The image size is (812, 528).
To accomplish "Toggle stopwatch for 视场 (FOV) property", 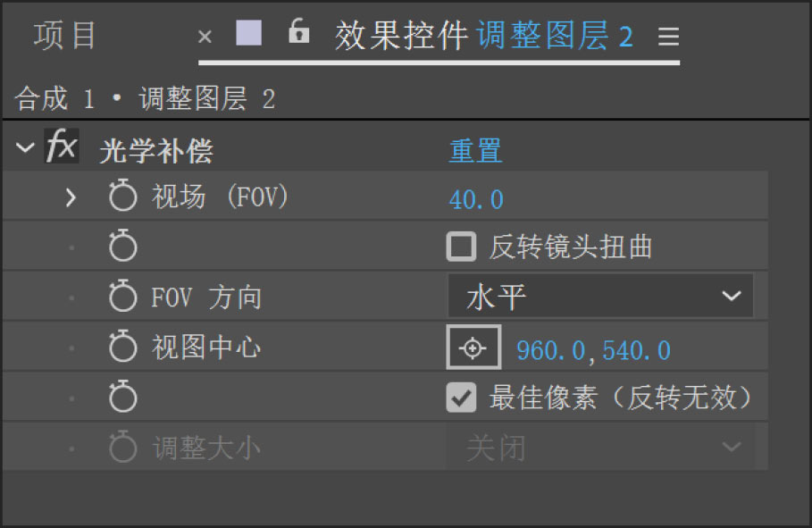I will [122, 197].
